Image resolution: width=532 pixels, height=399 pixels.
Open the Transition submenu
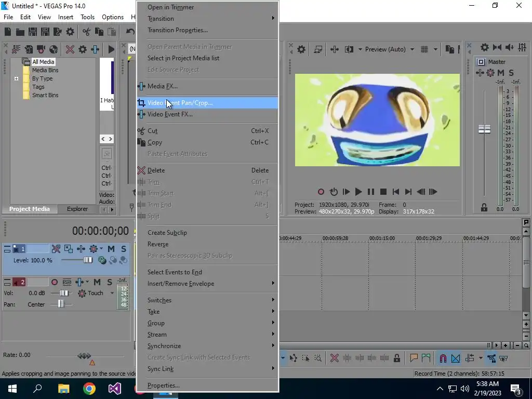pos(208,19)
